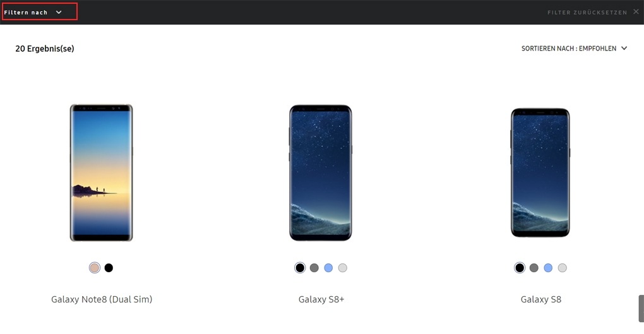Select gray color swatch for Galaxy S8
This screenshot has width=644, height=334.
click(534, 268)
